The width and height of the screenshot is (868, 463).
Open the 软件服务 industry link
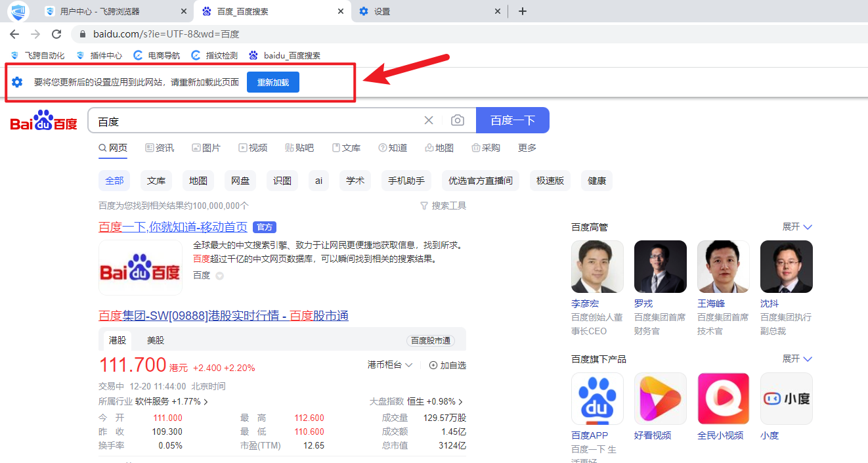click(172, 401)
